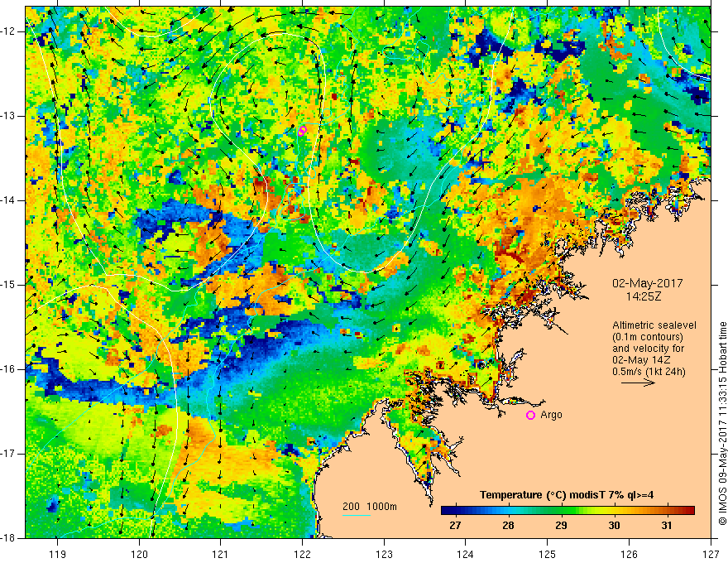The height and width of the screenshot is (563, 728).
Task: Click the latitude axis label '-15'
Action: [x=9, y=285]
